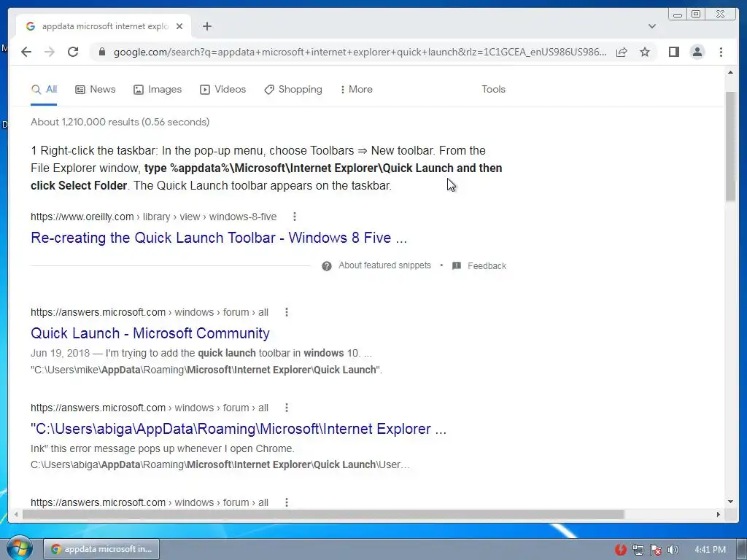Click the horizontal scroll right arrow
This screenshot has height=560, width=747.
(x=719, y=514)
